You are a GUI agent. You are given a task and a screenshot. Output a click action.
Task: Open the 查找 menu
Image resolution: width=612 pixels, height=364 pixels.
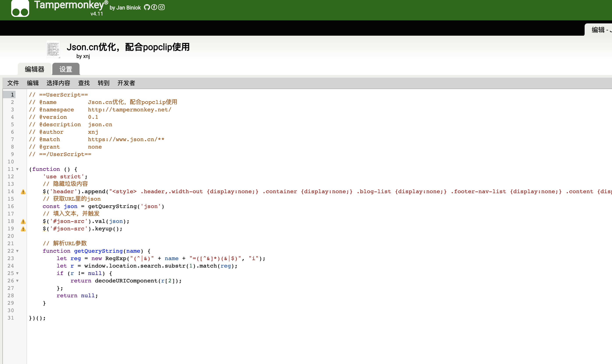pos(84,83)
